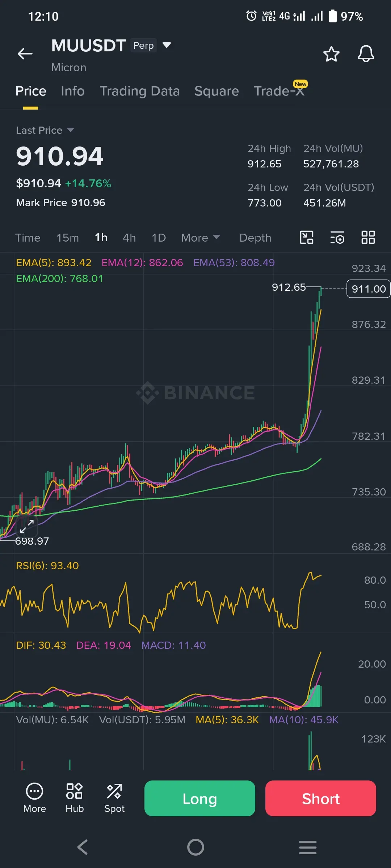The width and height of the screenshot is (391, 868).
Task: Open the Square tab
Action: coord(216,91)
